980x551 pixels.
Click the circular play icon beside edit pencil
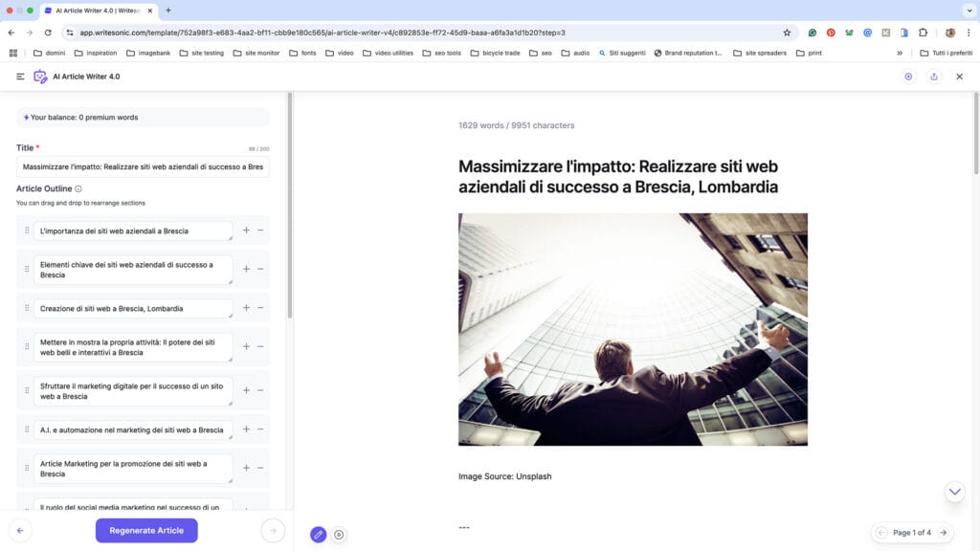click(339, 535)
